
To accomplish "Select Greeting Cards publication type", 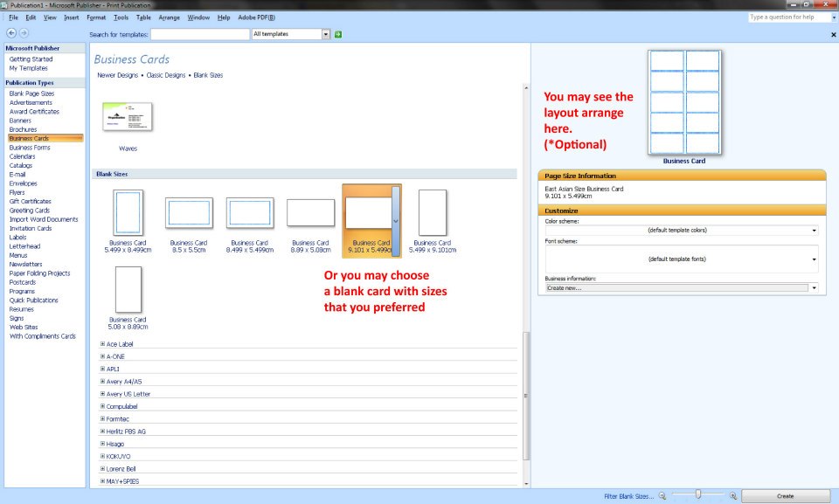I will coord(30,211).
